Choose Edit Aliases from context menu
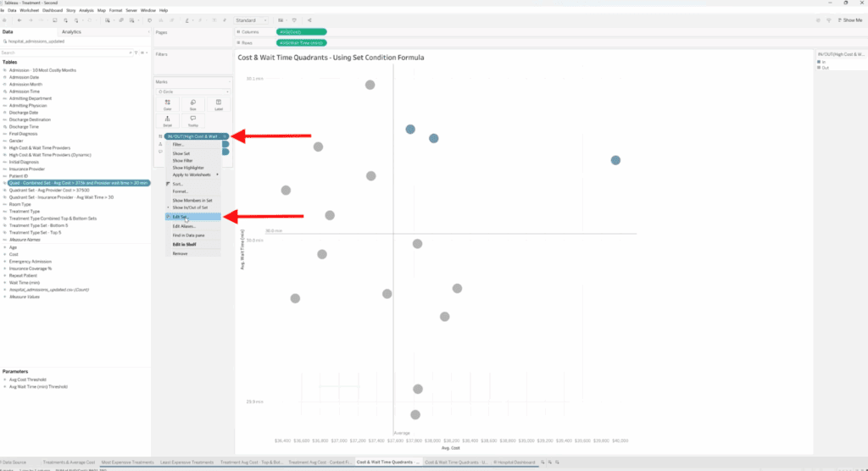This screenshot has height=471, width=868. 193,226
